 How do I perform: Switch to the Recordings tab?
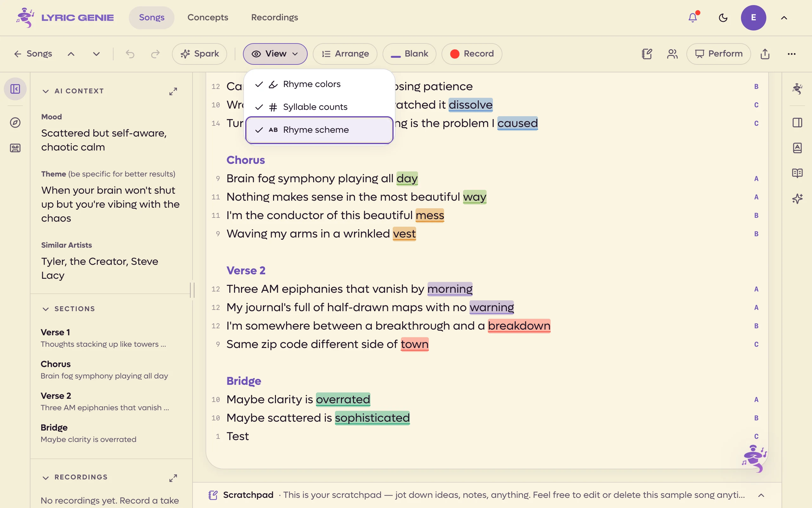pyautogui.click(x=274, y=17)
